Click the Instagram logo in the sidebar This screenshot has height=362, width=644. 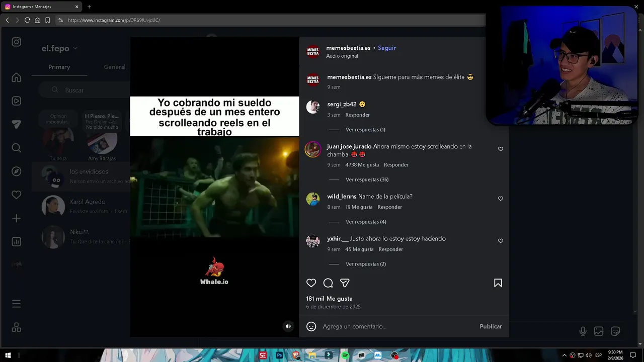click(x=17, y=42)
